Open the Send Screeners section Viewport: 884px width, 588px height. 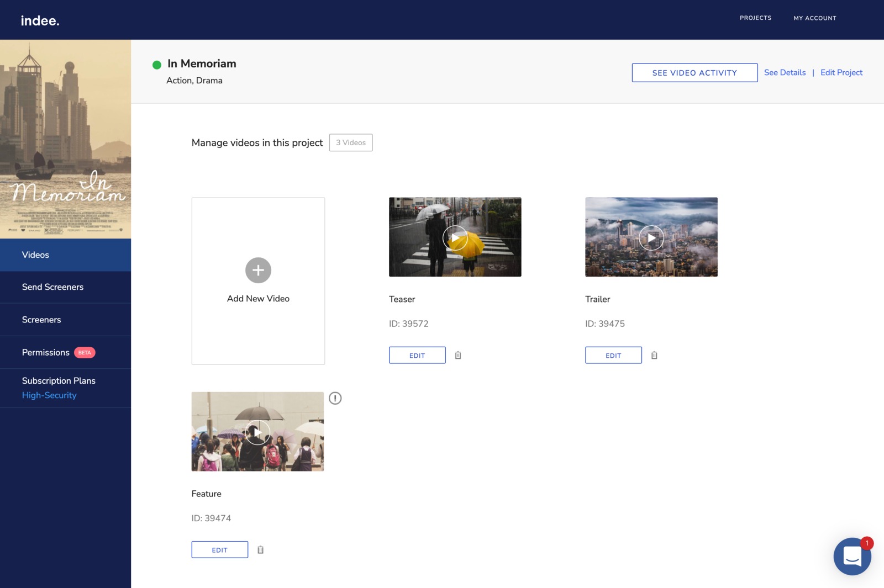pyautogui.click(x=52, y=287)
